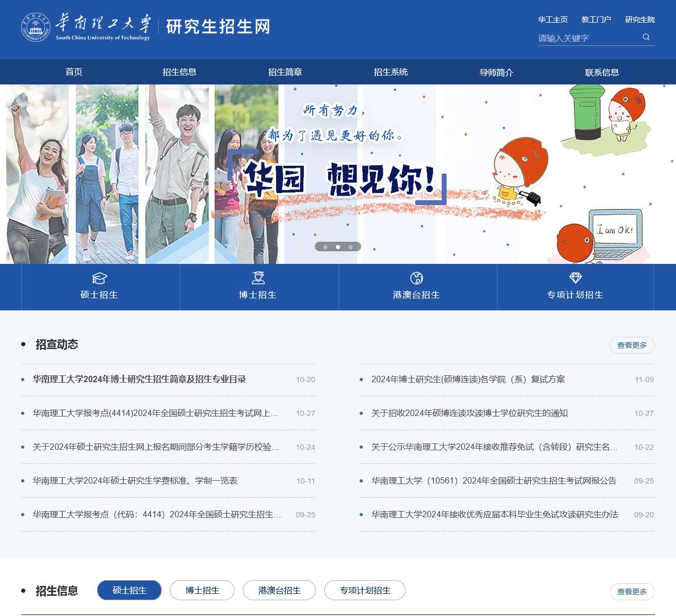
Task: Switch to the 专项计划招生 info tab
Action: [365, 590]
